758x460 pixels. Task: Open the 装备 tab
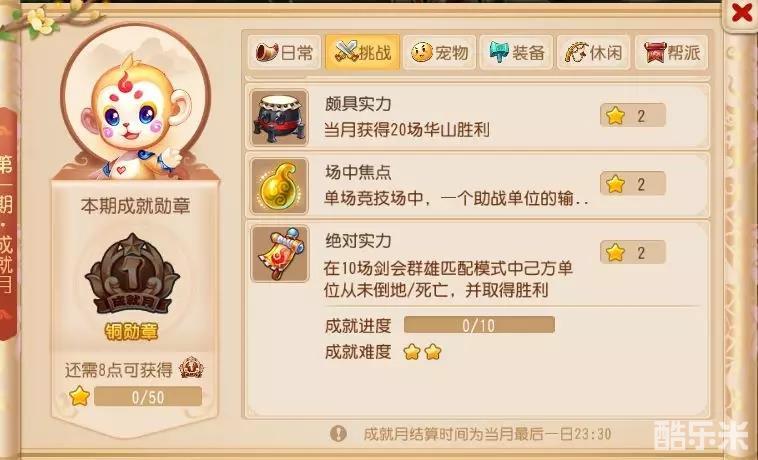tap(516, 53)
